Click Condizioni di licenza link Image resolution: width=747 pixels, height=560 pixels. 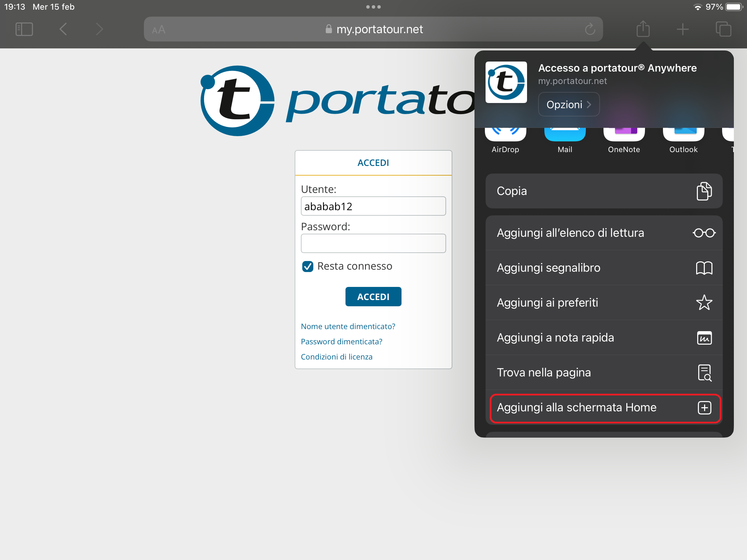coord(336,356)
